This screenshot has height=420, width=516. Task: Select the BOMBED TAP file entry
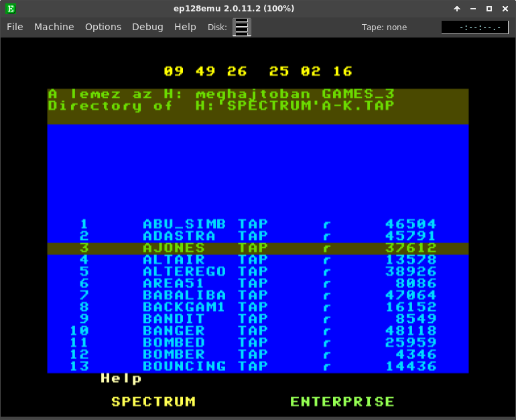click(x=258, y=343)
